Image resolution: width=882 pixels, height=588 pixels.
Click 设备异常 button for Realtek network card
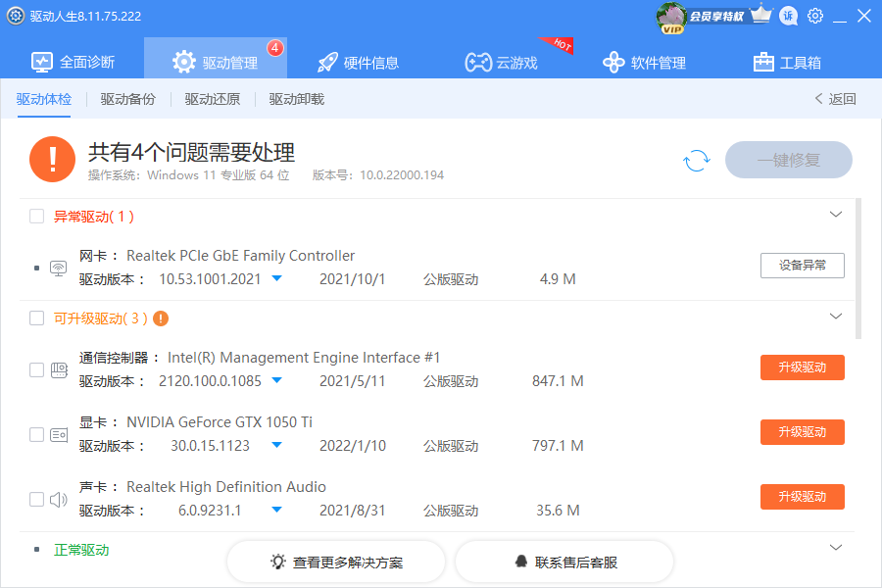802,265
